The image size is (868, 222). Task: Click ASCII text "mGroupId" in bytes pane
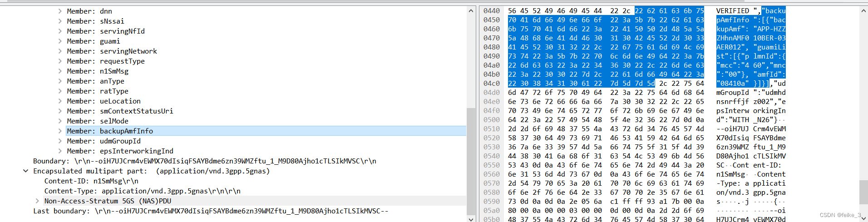[x=733, y=92]
